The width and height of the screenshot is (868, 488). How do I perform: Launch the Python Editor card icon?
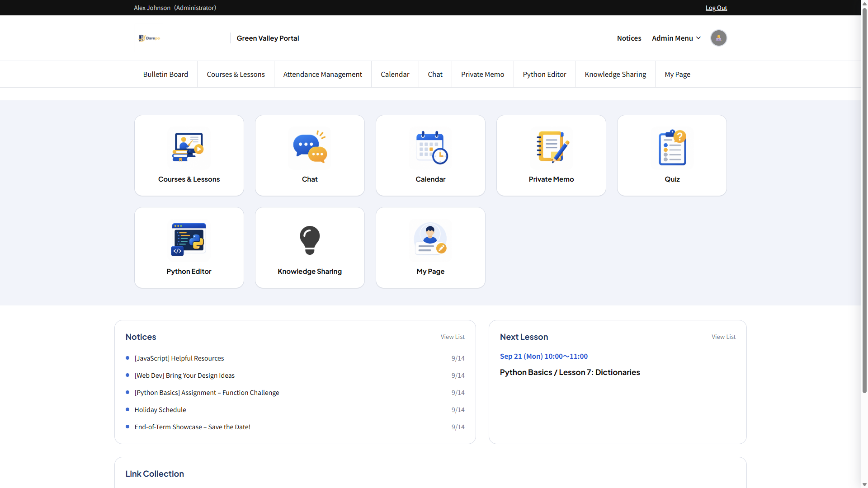point(189,239)
